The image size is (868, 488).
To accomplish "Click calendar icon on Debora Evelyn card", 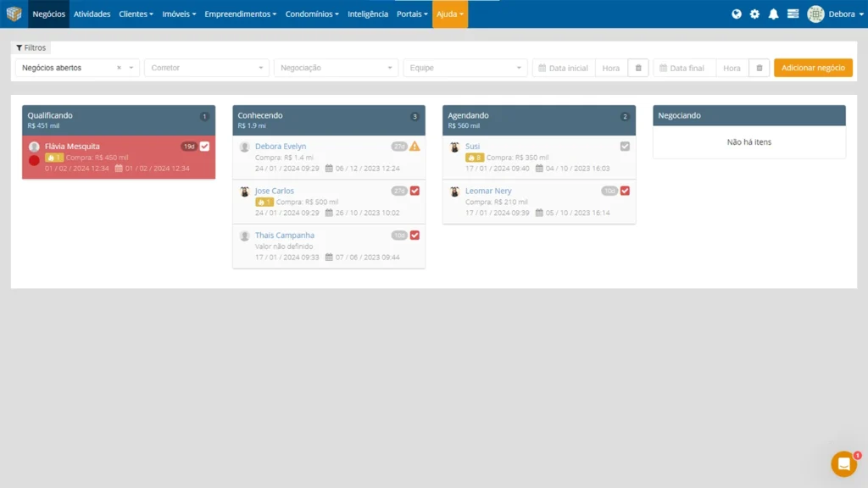I will (x=329, y=169).
